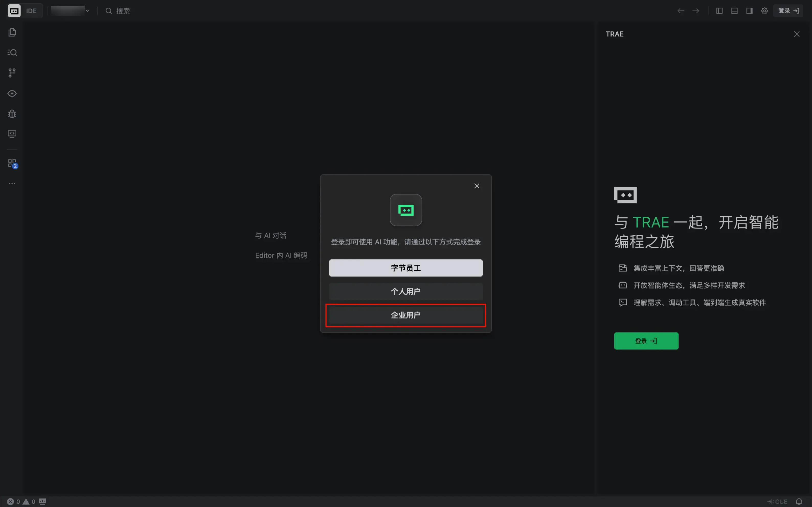Toggle the left sidebar layout icon
The height and width of the screenshot is (507, 812).
tap(719, 11)
